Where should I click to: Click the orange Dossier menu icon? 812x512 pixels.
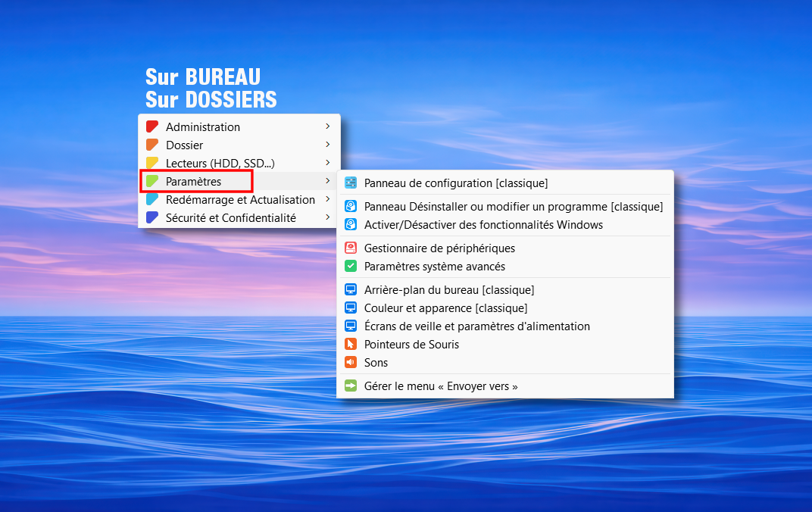(x=152, y=145)
